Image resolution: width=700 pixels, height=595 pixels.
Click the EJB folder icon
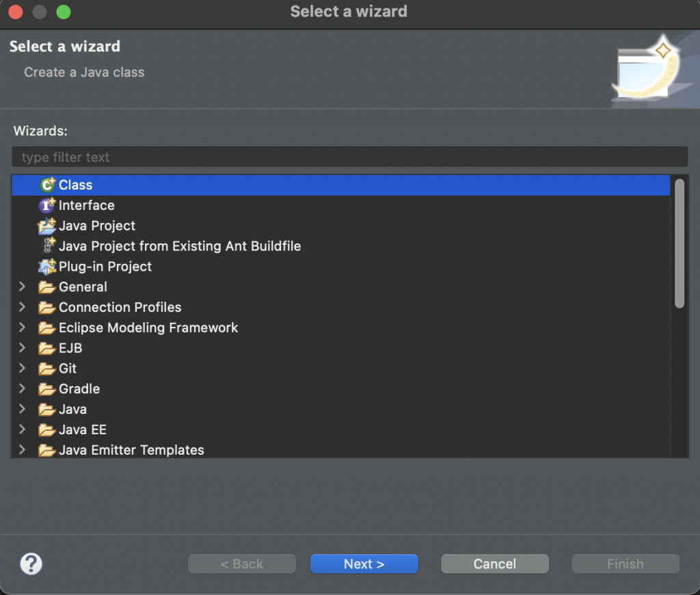pos(47,348)
